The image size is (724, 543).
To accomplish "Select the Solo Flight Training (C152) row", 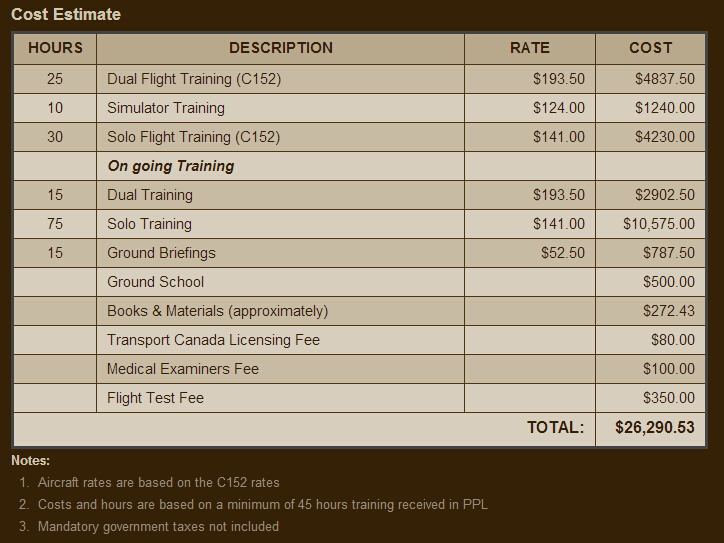I will pos(359,137).
